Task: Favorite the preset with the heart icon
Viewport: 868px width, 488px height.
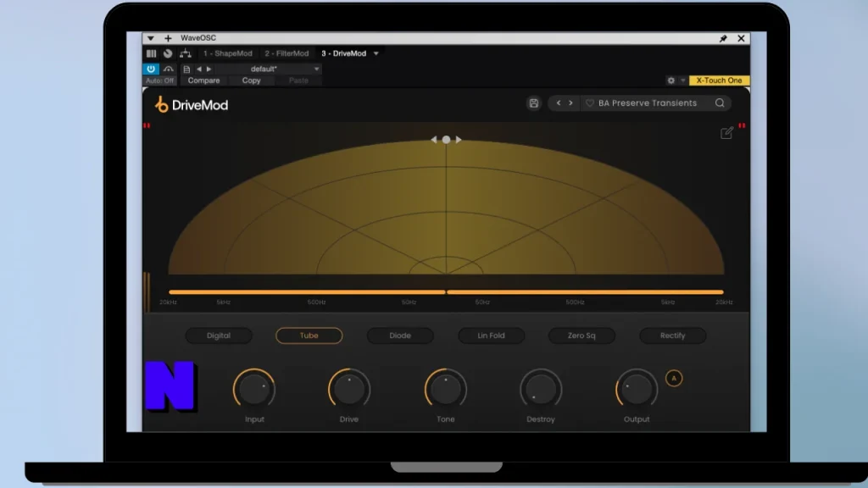Action: click(x=590, y=103)
